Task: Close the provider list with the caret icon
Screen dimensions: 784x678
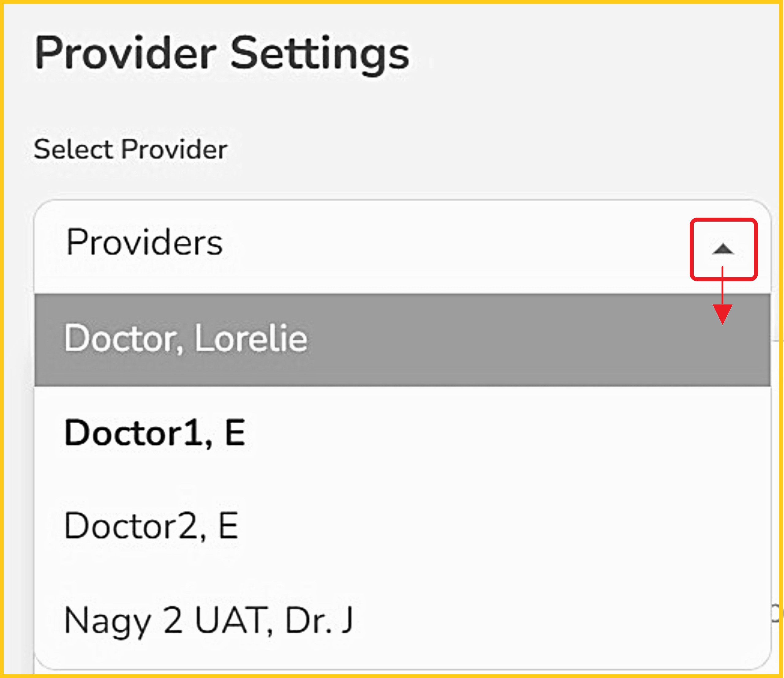Action: pos(723,249)
